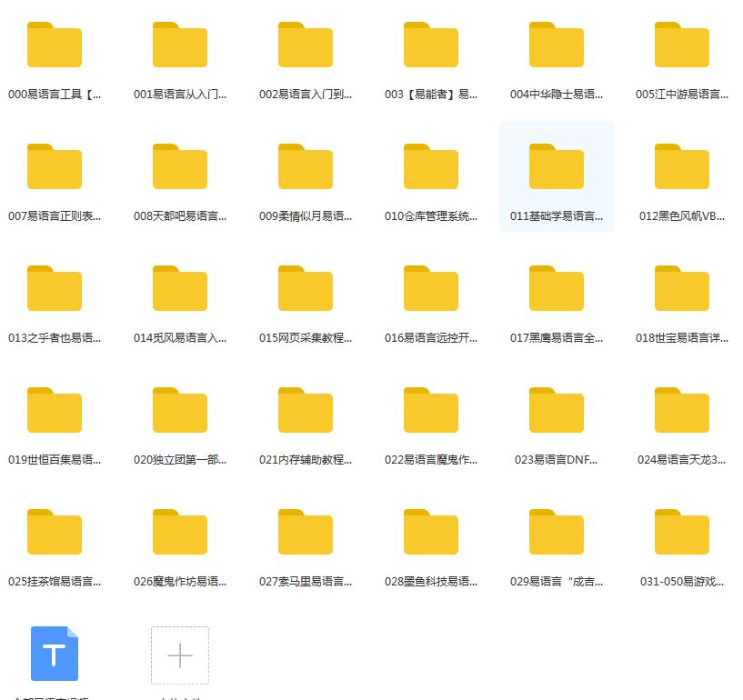The image size is (743, 700).
Task: Click the 004中华隐士易语... name text
Action: [557, 95]
